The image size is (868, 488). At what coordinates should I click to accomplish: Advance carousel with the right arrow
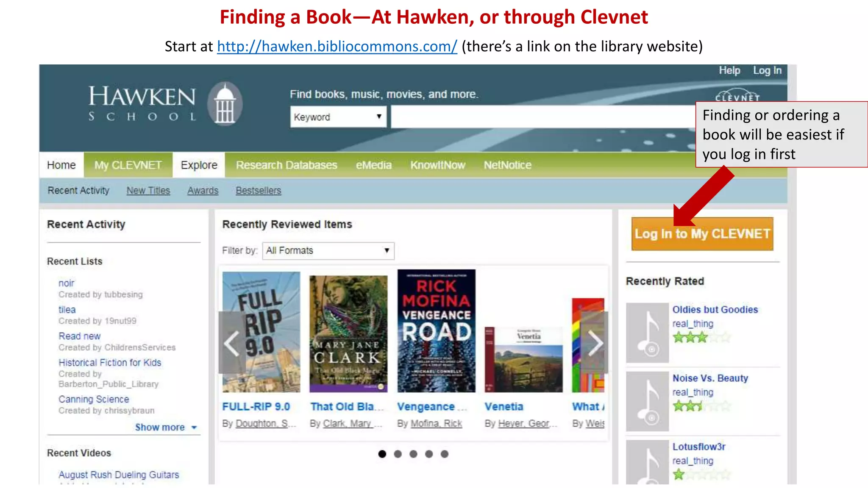tap(595, 342)
